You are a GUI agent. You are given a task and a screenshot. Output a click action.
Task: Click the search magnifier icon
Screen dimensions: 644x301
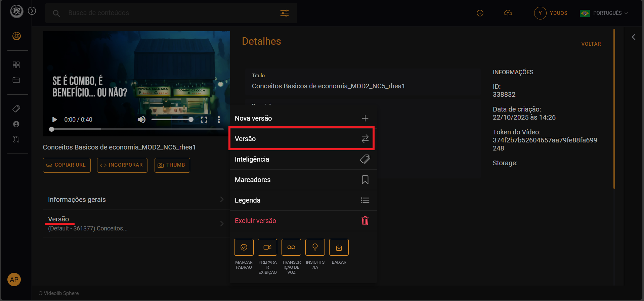click(x=56, y=13)
